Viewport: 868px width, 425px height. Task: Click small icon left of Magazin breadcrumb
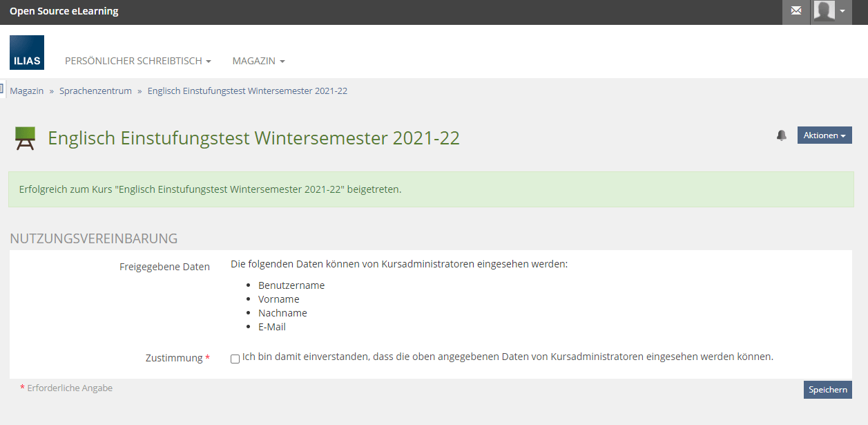click(x=2, y=88)
